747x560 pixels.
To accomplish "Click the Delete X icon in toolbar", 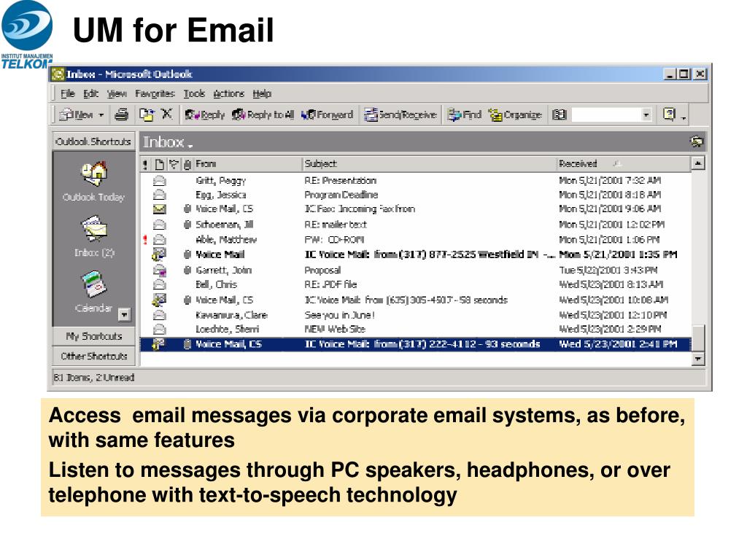I will pyautogui.click(x=166, y=114).
